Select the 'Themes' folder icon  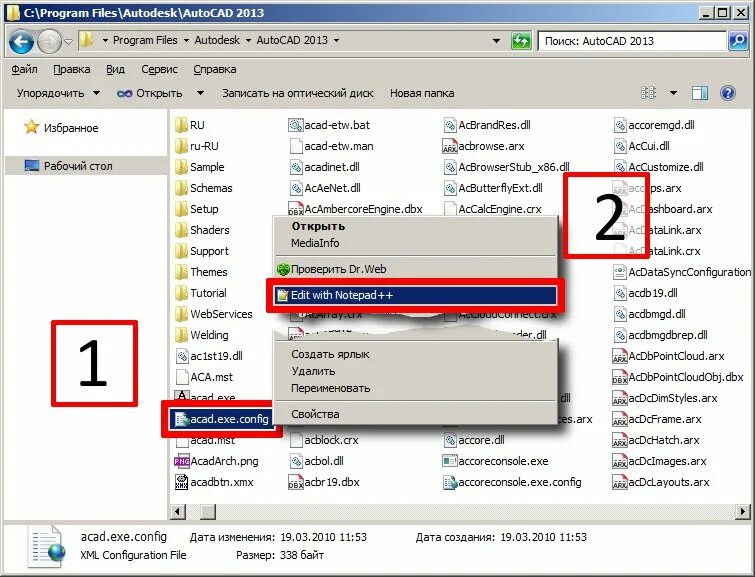pos(181,272)
